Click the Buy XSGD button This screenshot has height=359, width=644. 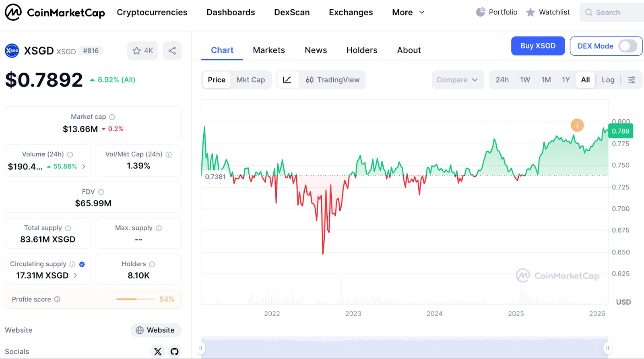point(538,46)
